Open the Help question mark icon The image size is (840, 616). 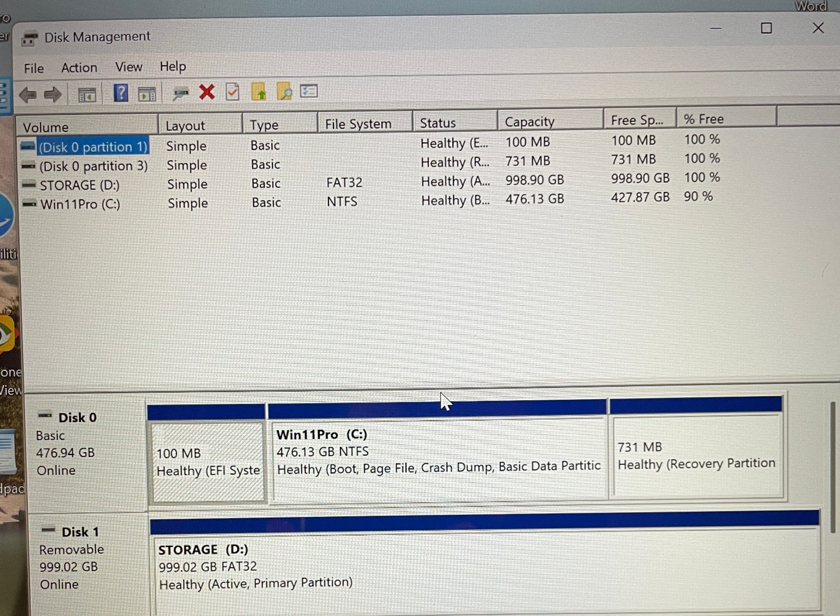coord(121,93)
